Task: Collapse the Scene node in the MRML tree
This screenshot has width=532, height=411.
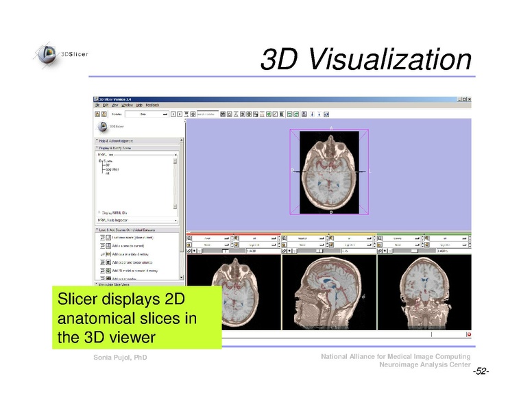Action: [100, 161]
